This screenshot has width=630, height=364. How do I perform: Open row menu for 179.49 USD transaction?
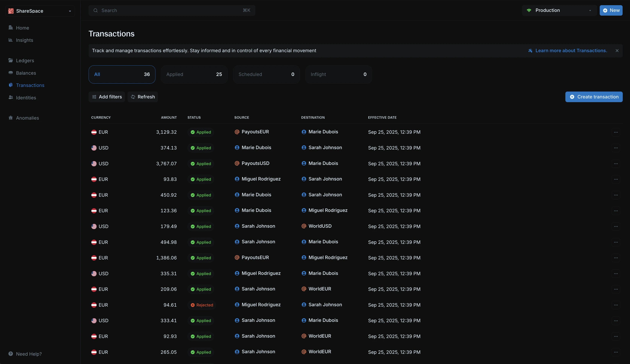tap(616, 227)
